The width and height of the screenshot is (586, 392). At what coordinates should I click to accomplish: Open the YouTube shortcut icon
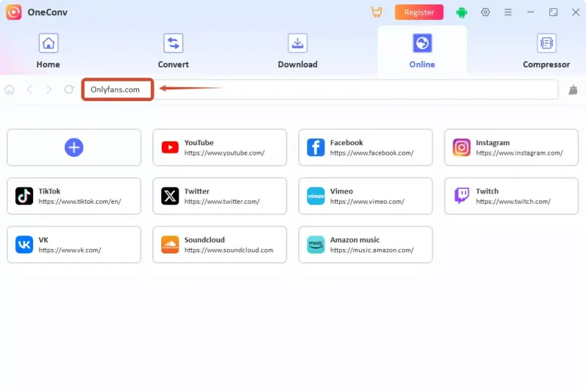click(170, 147)
